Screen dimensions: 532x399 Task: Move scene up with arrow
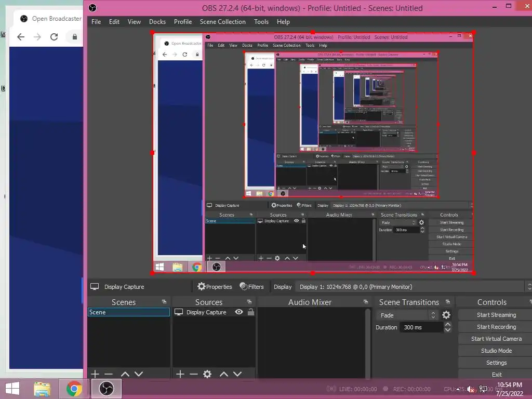(x=125, y=374)
